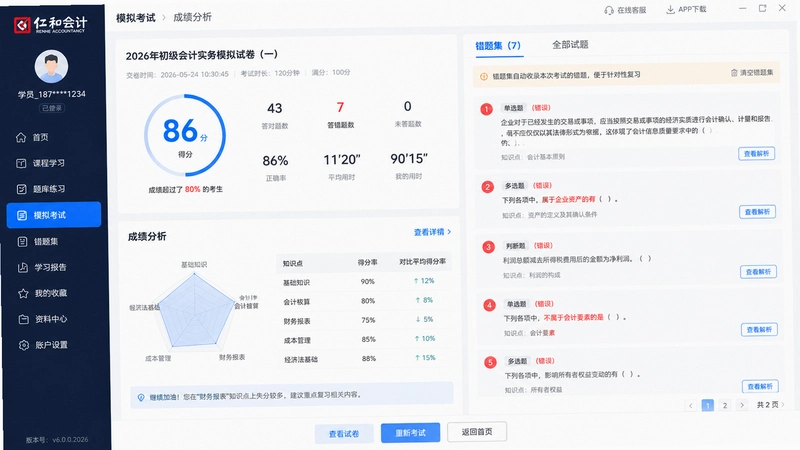The height and width of the screenshot is (450, 800).
Task: Click 基础知识 row in score table
Action: 363,282
